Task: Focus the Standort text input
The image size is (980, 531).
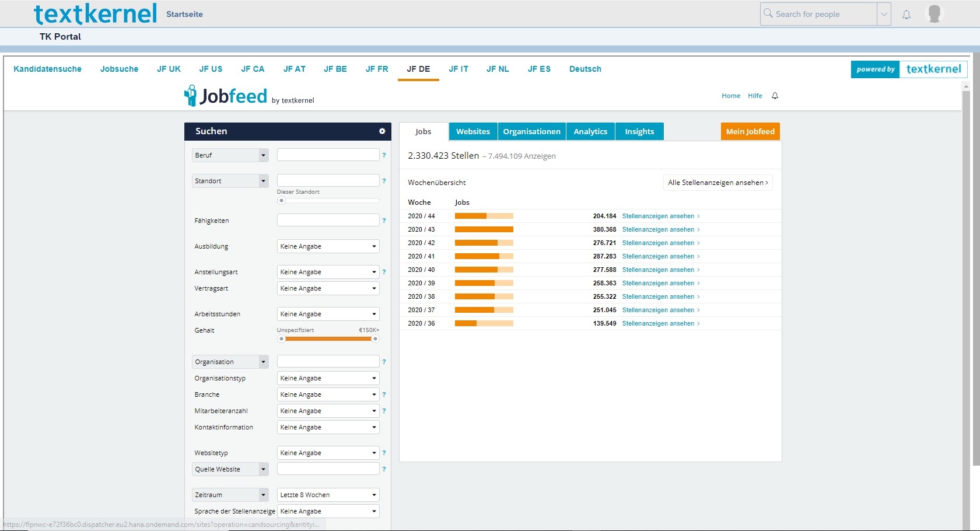Action: pos(328,180)
